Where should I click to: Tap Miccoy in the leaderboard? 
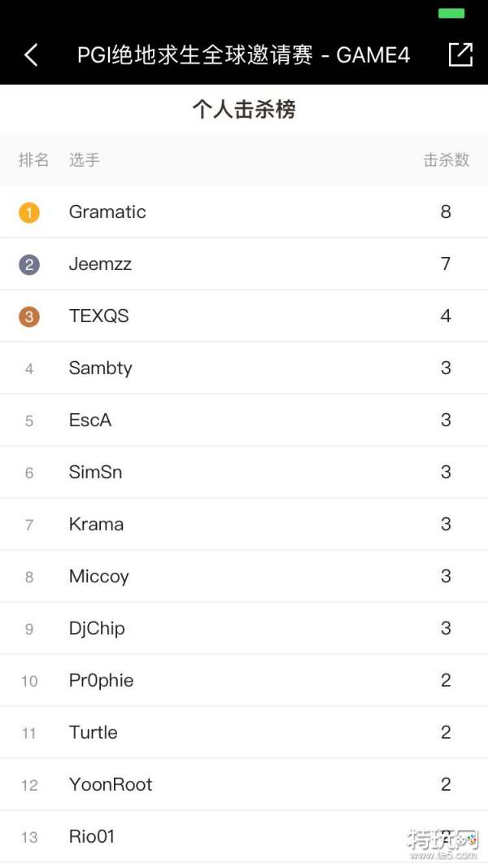(x=98, y=577)
